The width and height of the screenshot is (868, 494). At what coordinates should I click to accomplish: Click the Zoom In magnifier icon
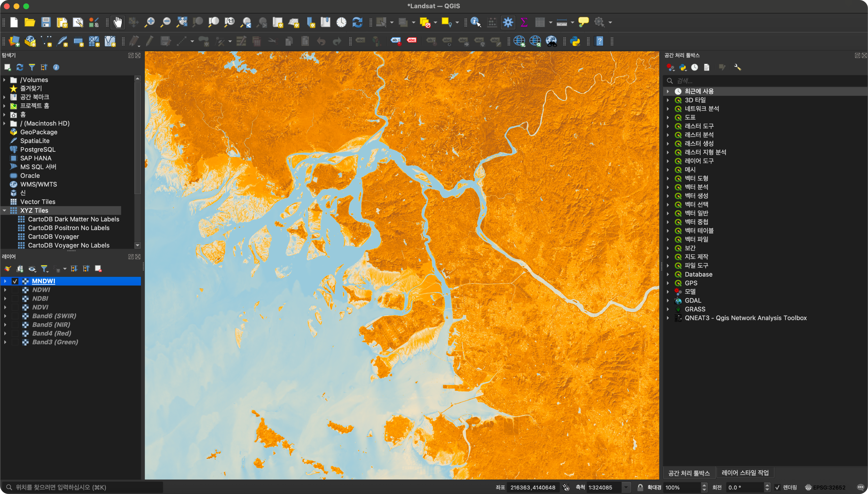tap(149, 22)
